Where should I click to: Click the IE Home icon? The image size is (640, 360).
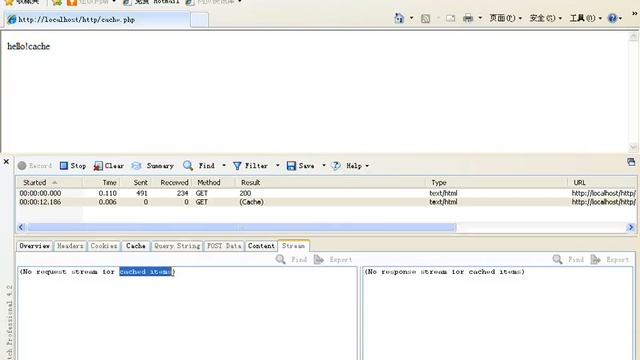point(399,18)
